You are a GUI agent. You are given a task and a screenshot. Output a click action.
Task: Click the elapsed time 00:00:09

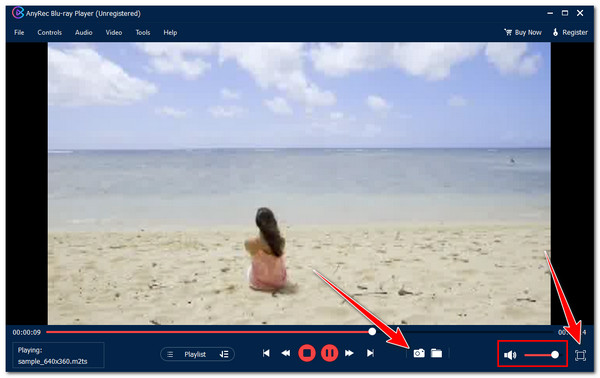pyautogui.click(x=26, y=332)
